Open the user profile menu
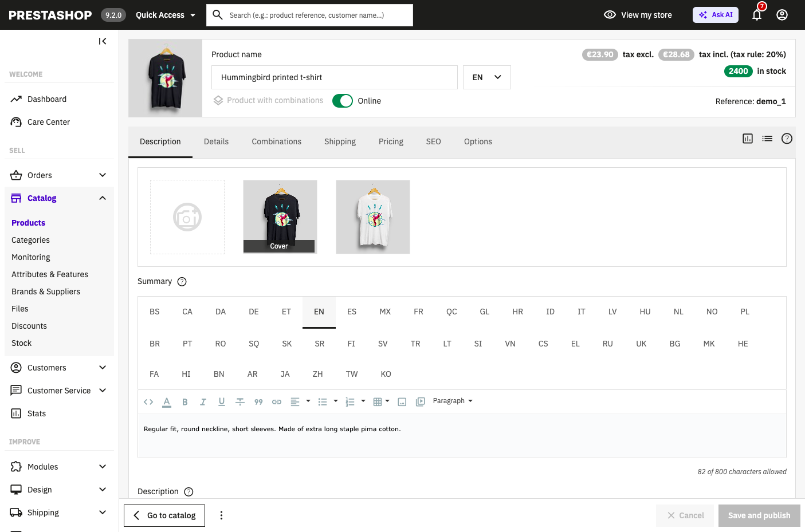 coord(782,15)
